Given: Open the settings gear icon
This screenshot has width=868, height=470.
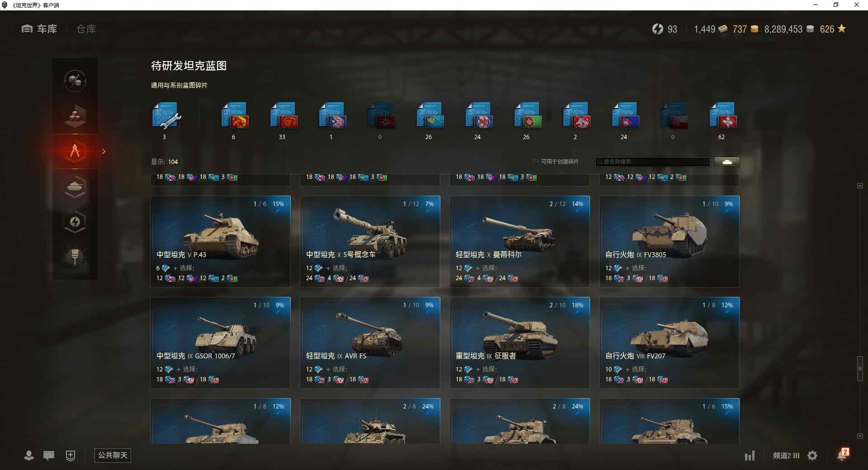Looking at the screenshot, I should [812, 456].
